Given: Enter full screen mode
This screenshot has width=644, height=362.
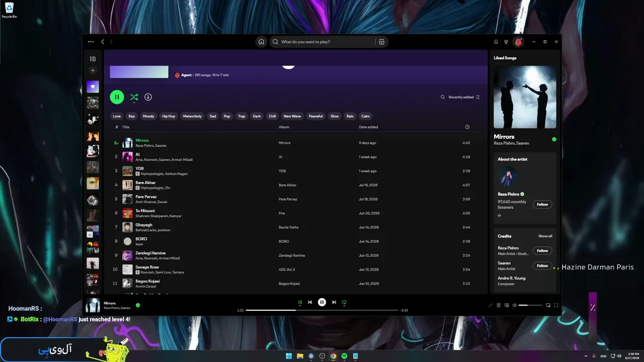Looking at the screenshot, I should click(x=556, y=305).
